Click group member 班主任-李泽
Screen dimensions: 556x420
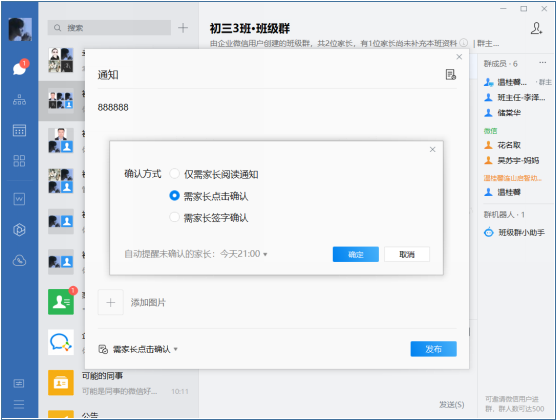point(515,98)
